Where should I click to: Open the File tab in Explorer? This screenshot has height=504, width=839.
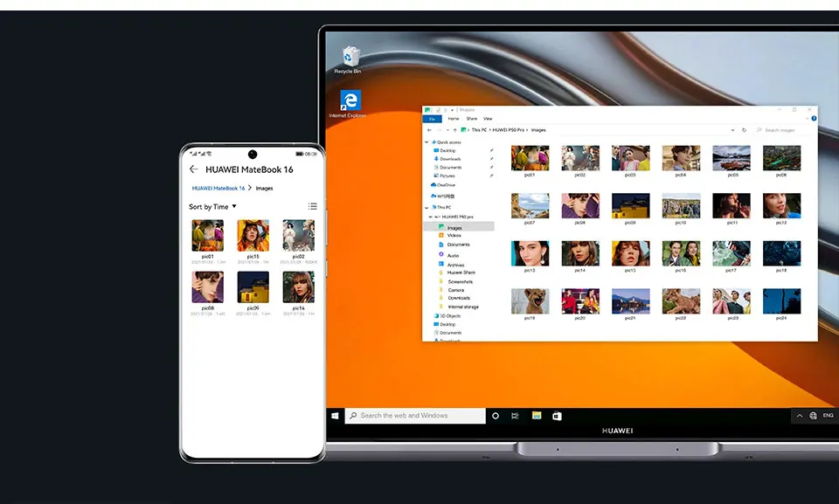[433, 119]
